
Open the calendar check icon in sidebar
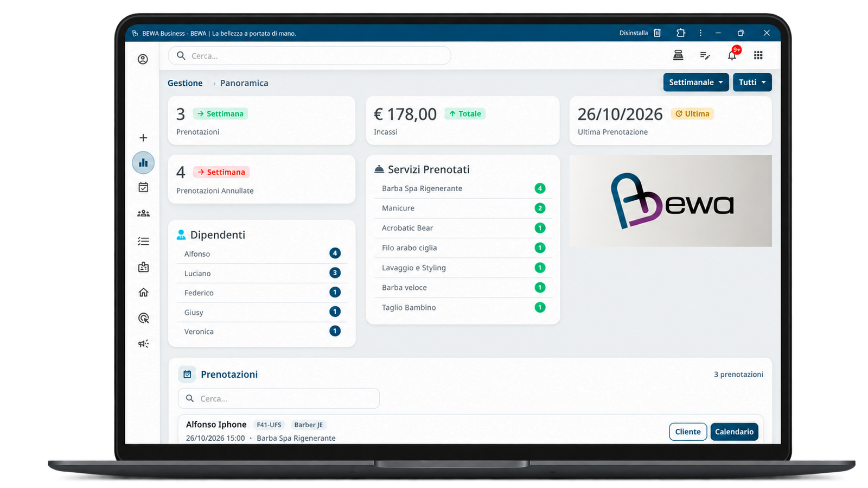coord(143,187)
